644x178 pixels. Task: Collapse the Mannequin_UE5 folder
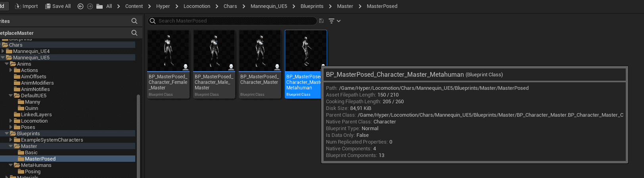(x=3, y=57)
